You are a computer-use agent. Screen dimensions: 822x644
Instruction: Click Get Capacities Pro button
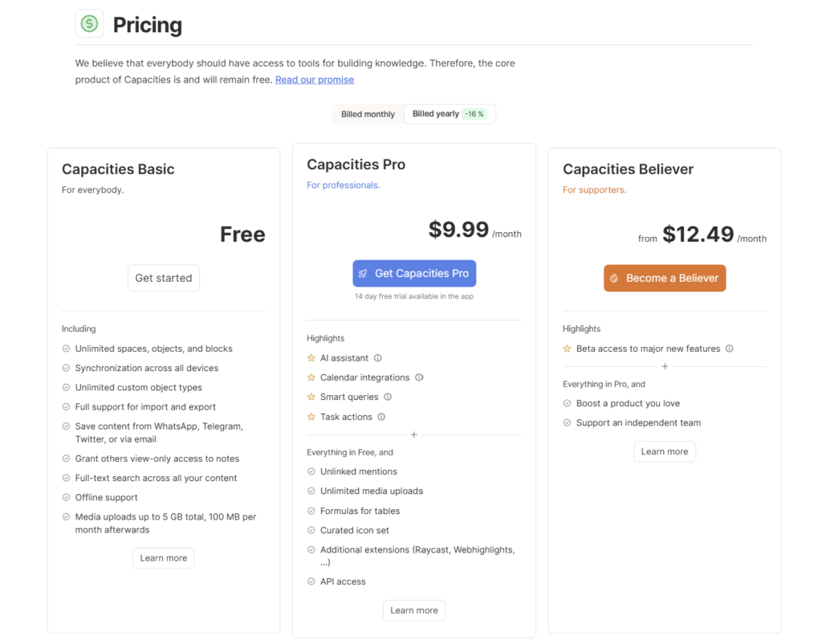tap(414, 273)
